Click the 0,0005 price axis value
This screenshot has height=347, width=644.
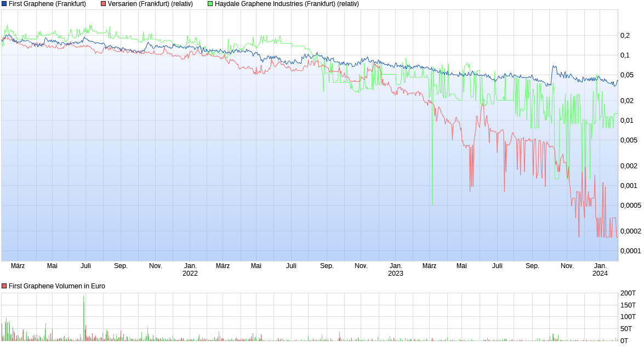[630, 206]
